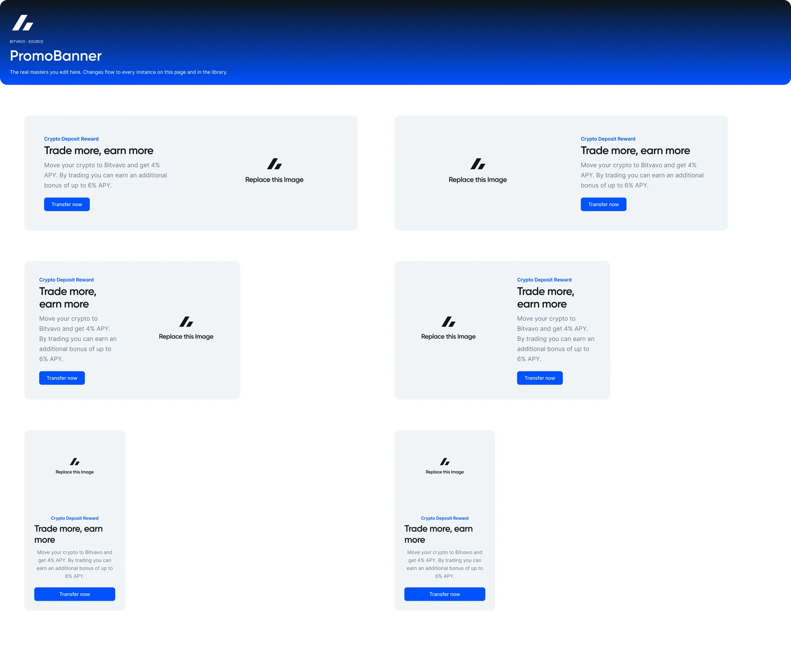791x672 pixels.
Task: Select 'Replace this Image' text in wide banner with left-side image
Action: [478, 180]
